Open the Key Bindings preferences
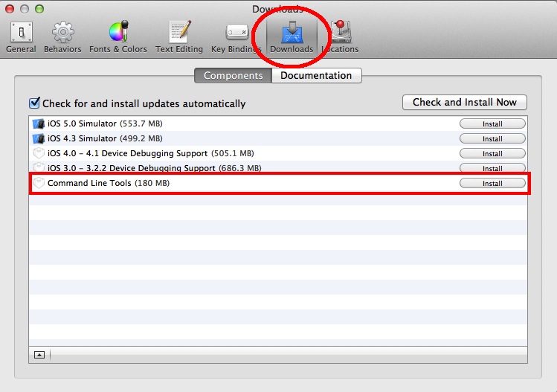Viewport: 557px width, 392px height. tap(236, 37)
